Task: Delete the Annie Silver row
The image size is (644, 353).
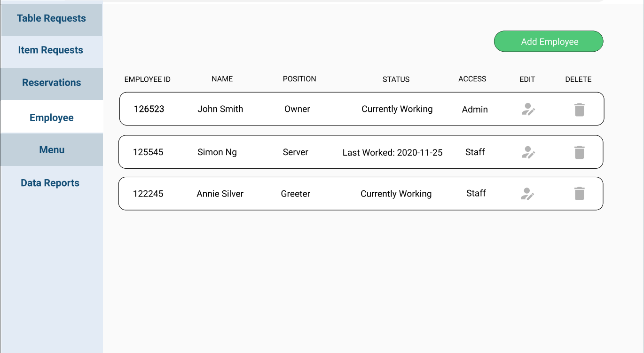Action: coord(580,193)
